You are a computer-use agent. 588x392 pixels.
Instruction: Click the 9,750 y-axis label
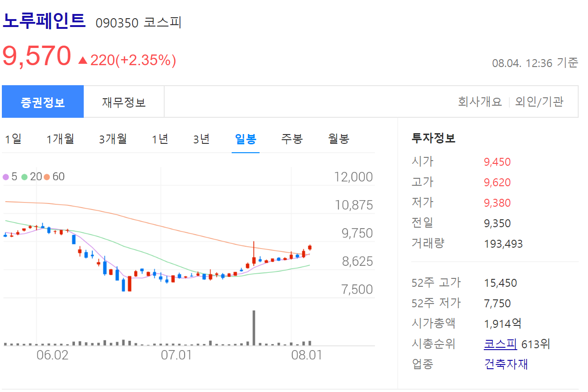point(357,233)
